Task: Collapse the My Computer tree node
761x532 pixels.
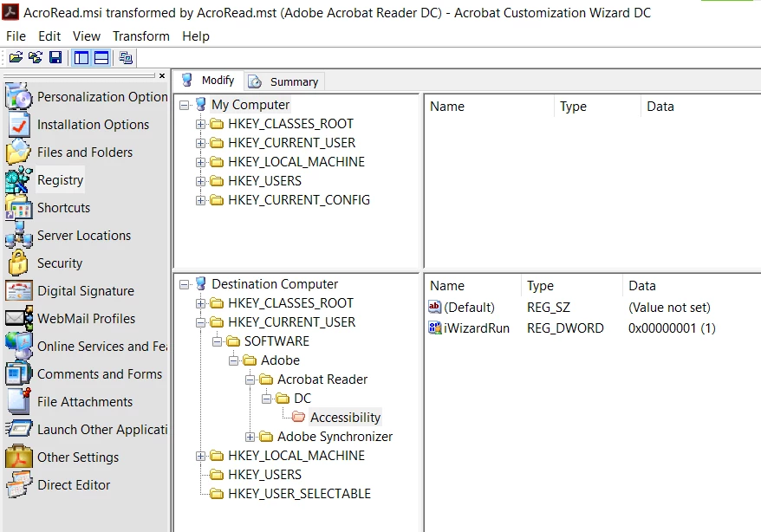Action: point(185,105)
